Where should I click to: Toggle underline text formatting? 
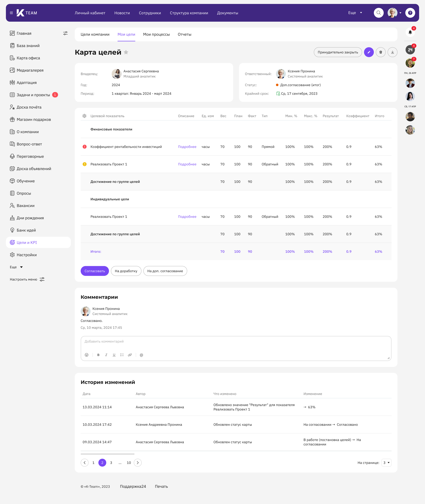pyautogui.click(x=114, y=355)
